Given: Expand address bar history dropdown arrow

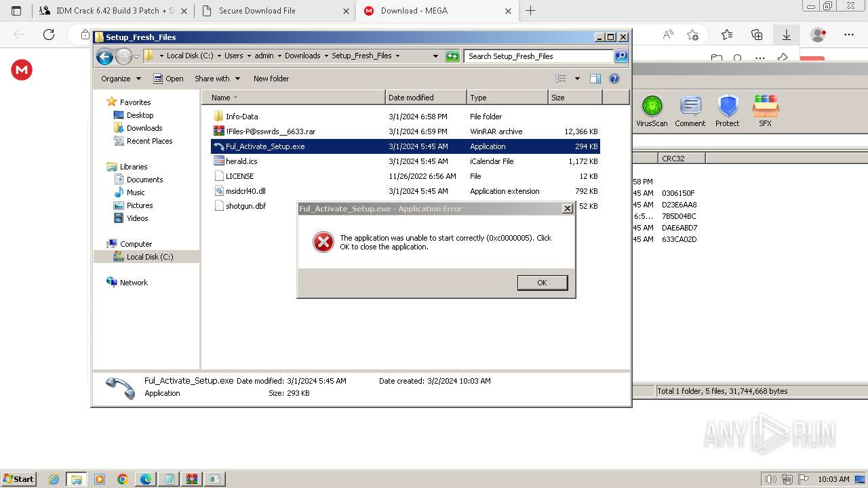Looking at the screenshot, I should (x=435, y=56).
